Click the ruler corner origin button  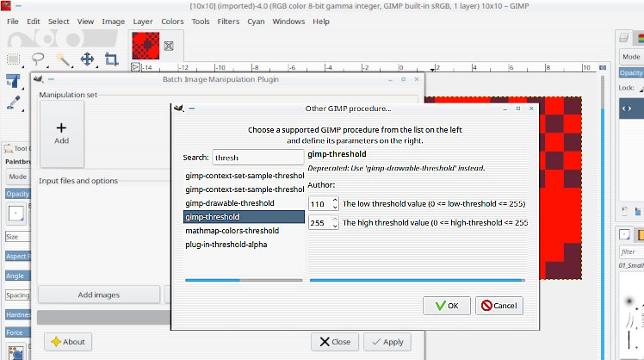135,67
